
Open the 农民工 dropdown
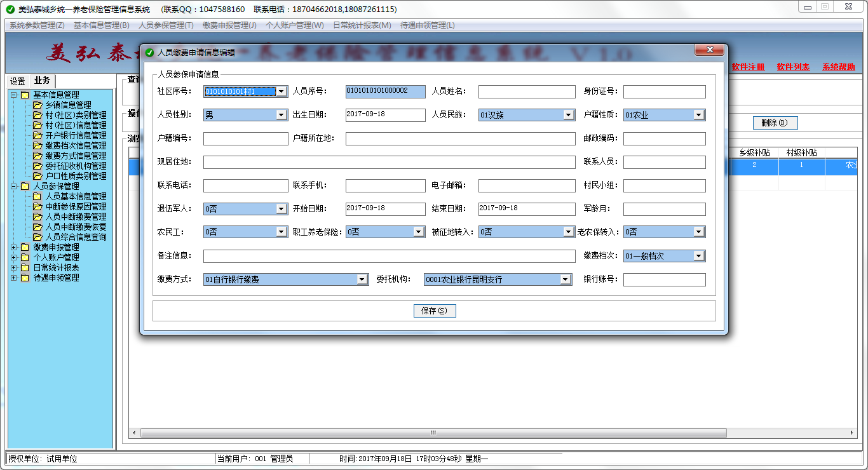[281, 232]
